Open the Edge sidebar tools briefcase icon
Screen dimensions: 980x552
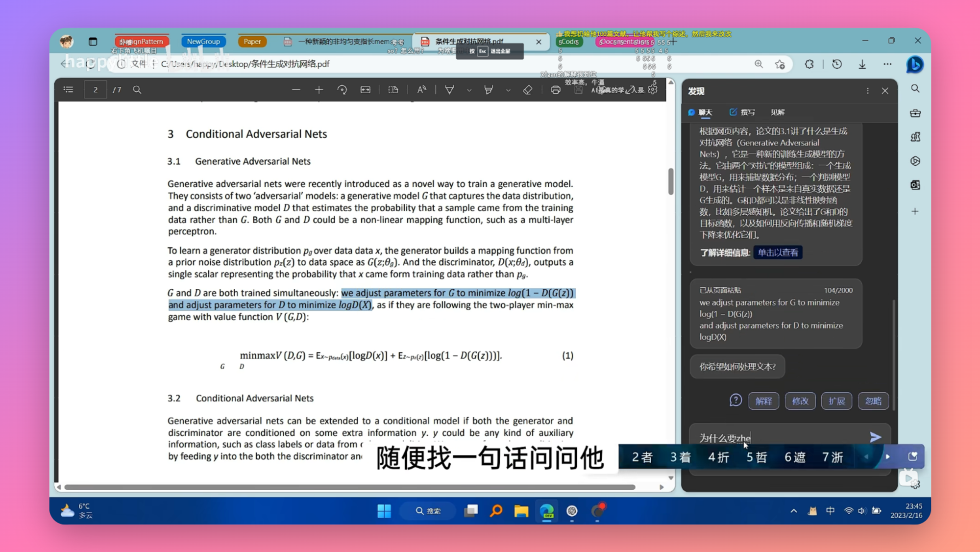(915, 113)
